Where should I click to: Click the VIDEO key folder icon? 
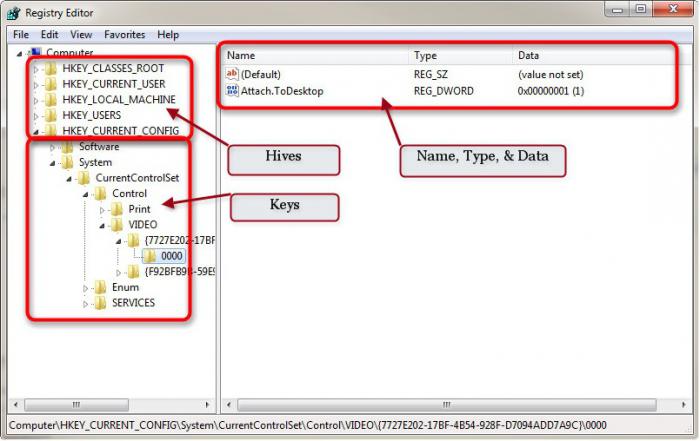click(117, 225)
